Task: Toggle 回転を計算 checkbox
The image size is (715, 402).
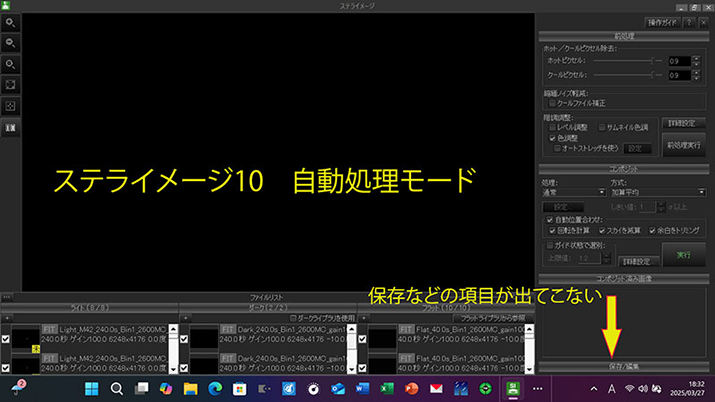Action: pyautogui.click(x=552, y=231)
